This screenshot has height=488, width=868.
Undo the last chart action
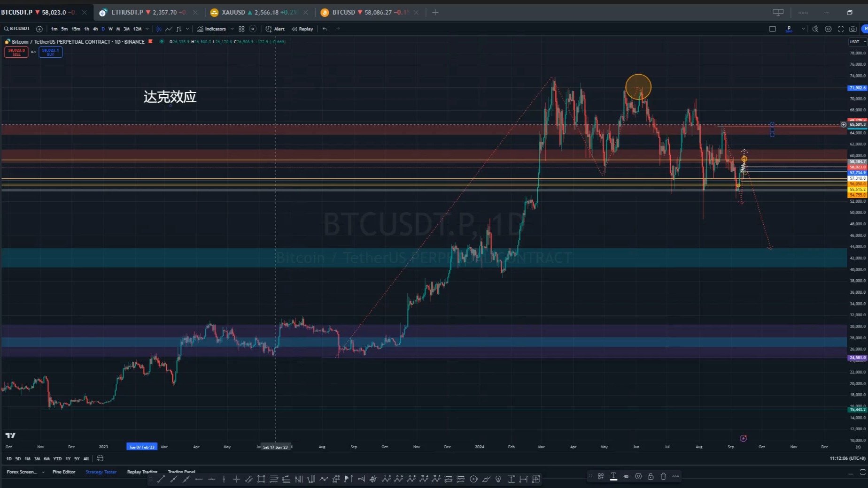coord(325,29)
